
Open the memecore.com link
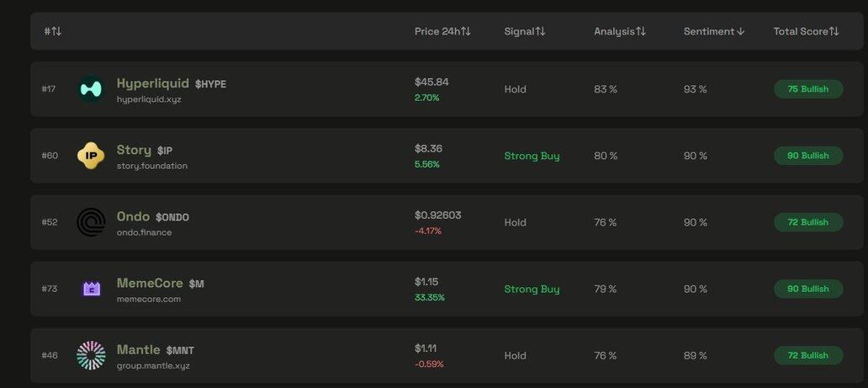tap(149, 299)
